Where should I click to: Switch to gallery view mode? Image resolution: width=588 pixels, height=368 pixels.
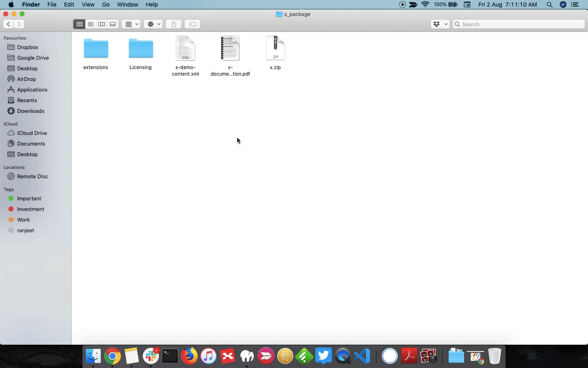113,24
